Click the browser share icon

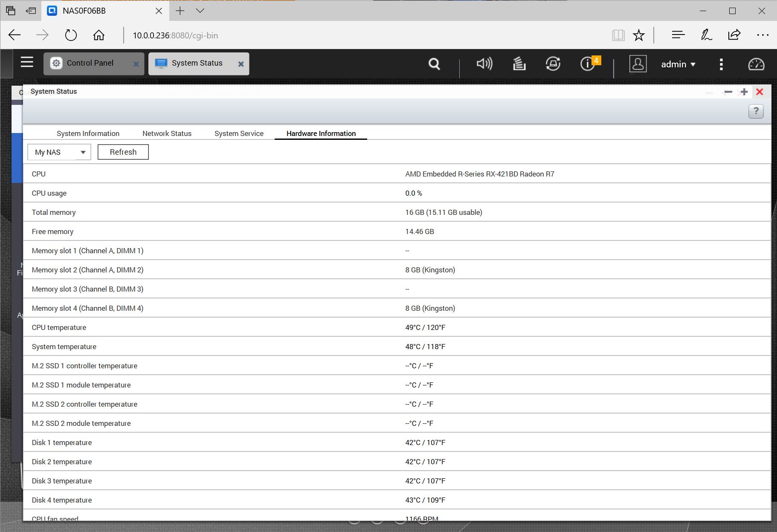click(734, 35)
